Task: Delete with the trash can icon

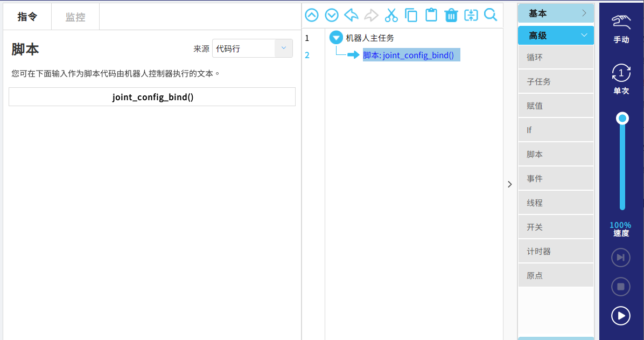Action: 451,15
